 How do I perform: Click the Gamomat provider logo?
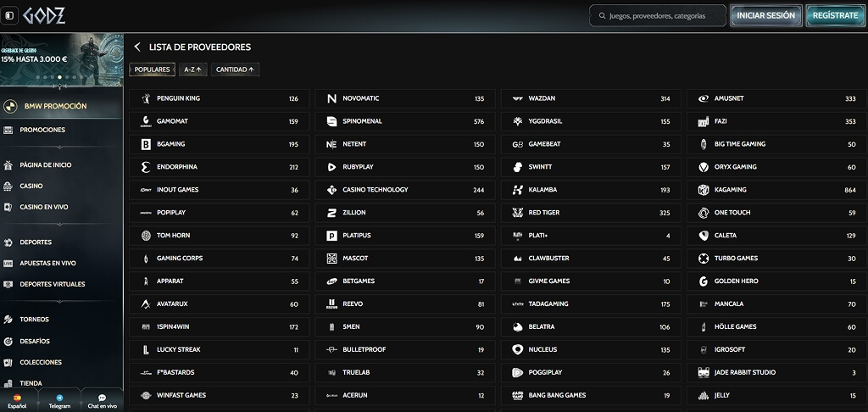(146, 121)
